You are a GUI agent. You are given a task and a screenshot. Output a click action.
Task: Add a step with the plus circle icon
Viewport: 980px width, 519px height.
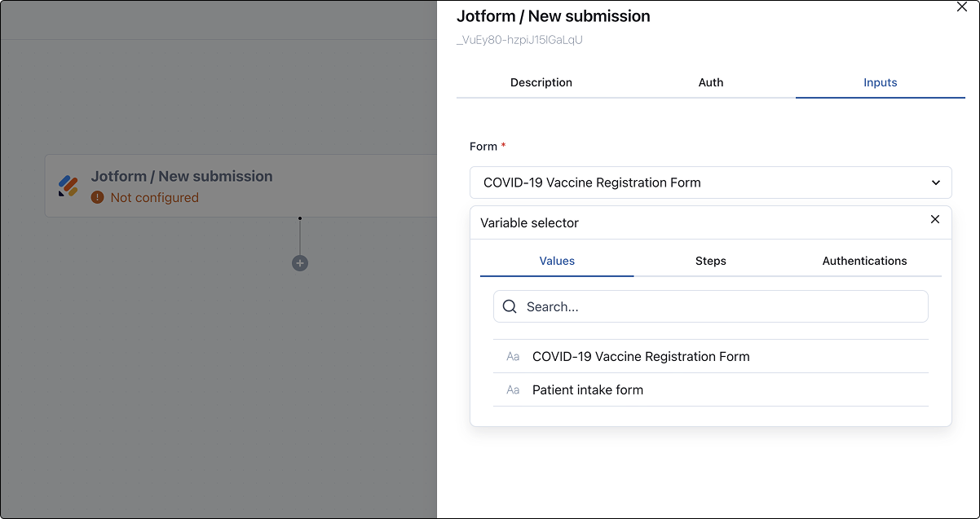300,263
